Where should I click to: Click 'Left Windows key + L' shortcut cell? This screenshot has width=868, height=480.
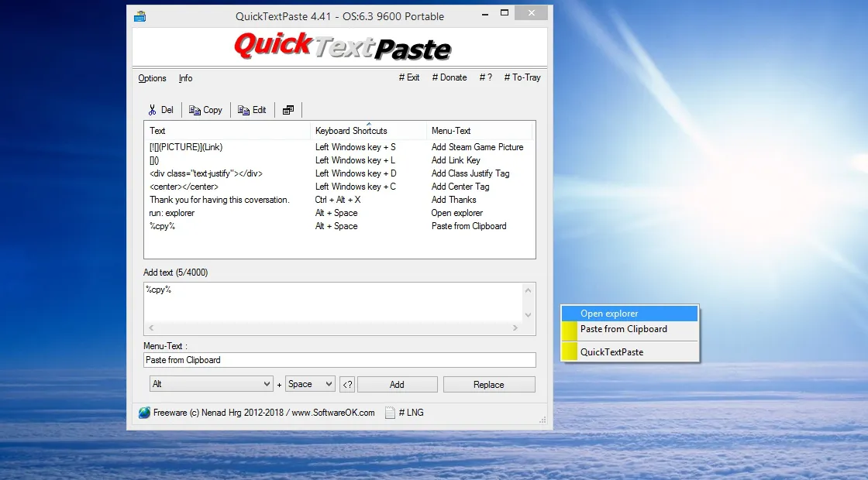[356, 160]
